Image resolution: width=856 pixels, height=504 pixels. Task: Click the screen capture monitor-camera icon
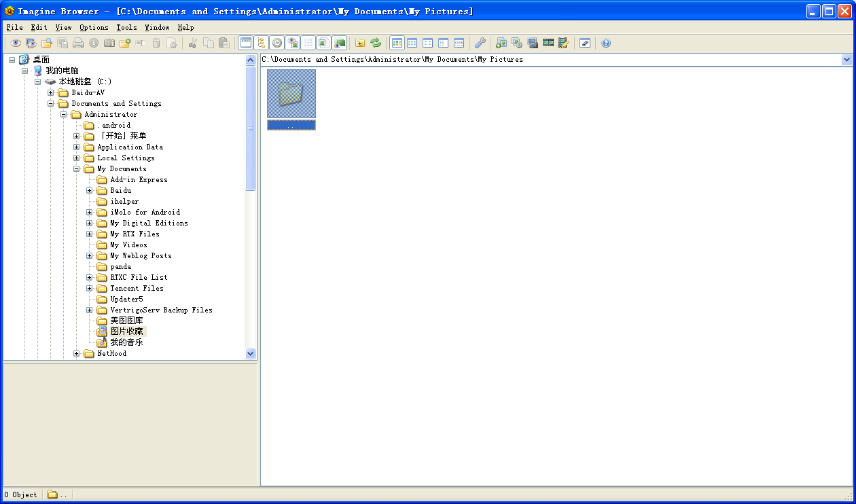coord(533,43)
